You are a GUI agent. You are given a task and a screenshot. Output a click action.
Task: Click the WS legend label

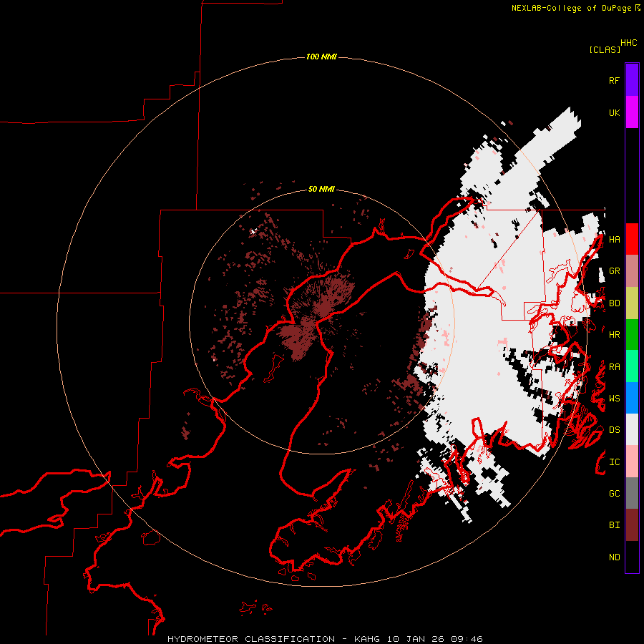[614, 399]
